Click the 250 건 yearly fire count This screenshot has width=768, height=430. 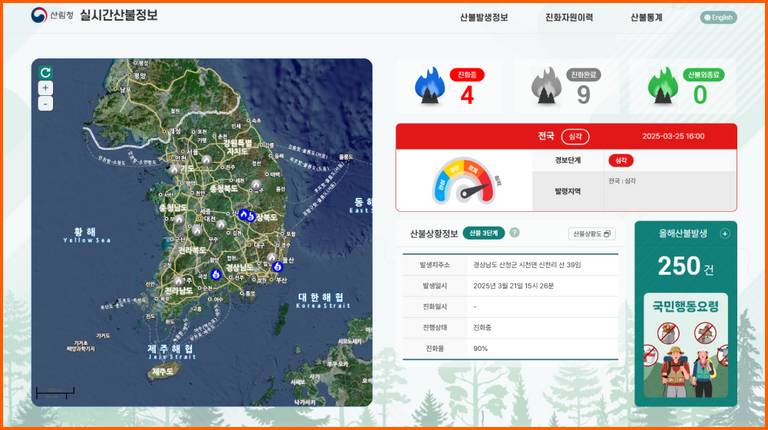pos(685,266)
